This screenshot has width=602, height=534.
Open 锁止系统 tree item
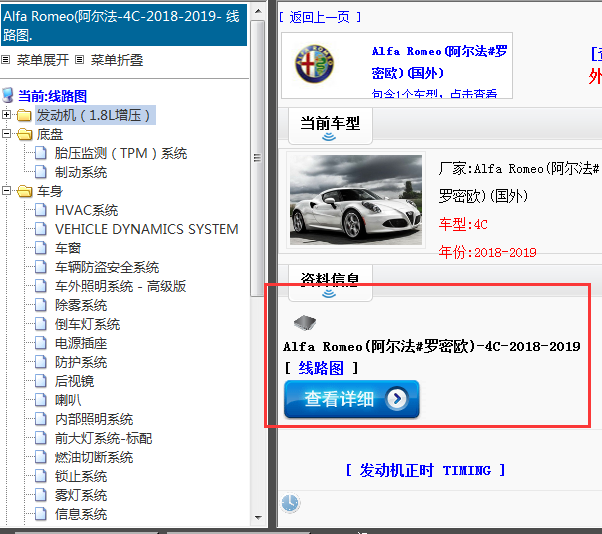pos(81,476)
